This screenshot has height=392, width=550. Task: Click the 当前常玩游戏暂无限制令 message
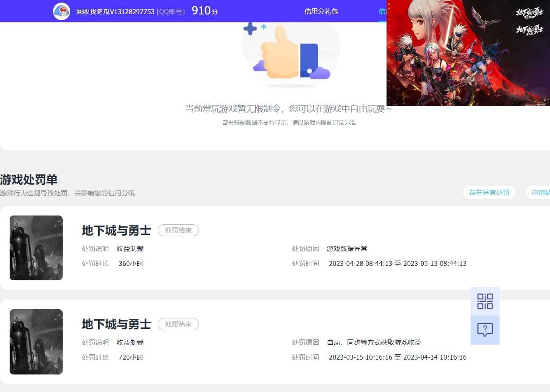[288, 109]
